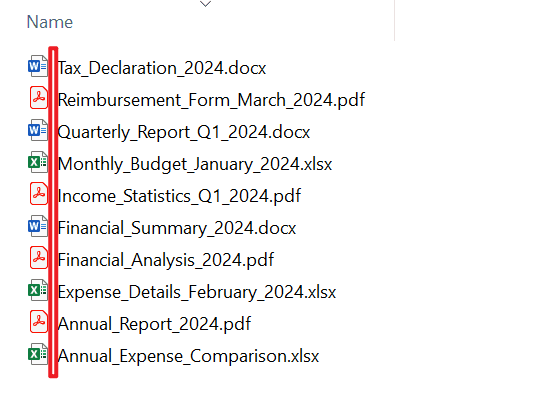Click the Word icon for Tax_Declaration_2024.docx
This screenshot has height=397, width=536.
[38, 66]
